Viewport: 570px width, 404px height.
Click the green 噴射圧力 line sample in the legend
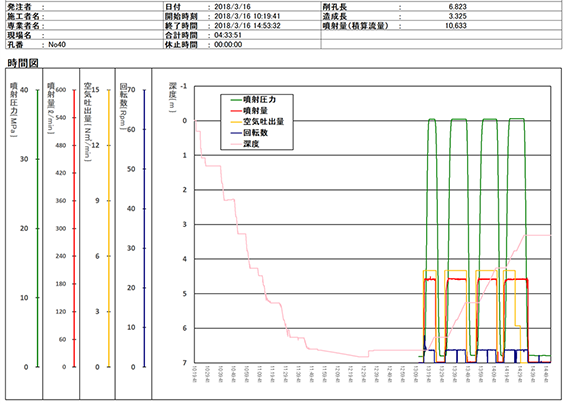tap(236, 100)
